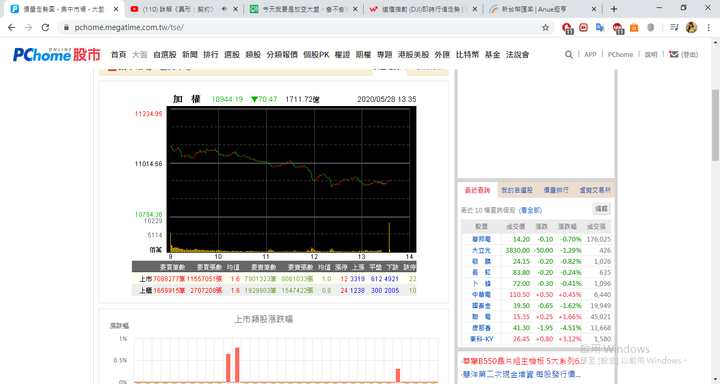Open stock ending in -KY in the list
This screenshot has width=720, height=384.
pyautogui.click(x=481, y=339)
